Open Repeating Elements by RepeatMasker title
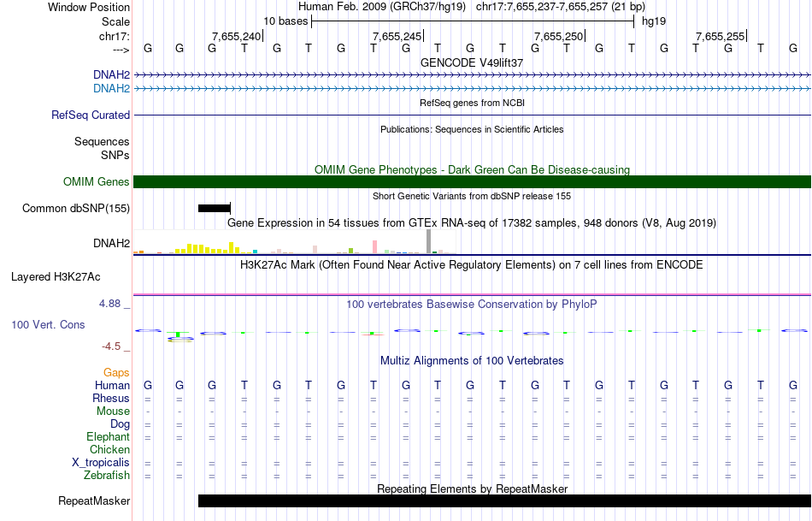Viewport: 812px width, 521px height. pyautogui.click(x=472, y=488)
